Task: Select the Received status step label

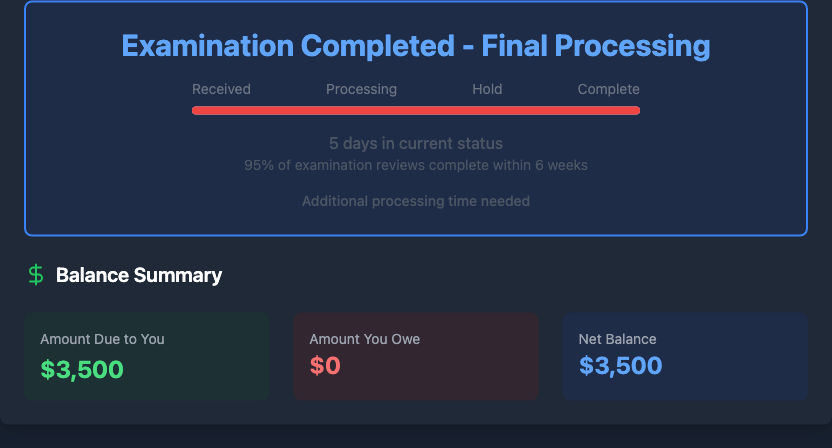Action: [221, 89]
